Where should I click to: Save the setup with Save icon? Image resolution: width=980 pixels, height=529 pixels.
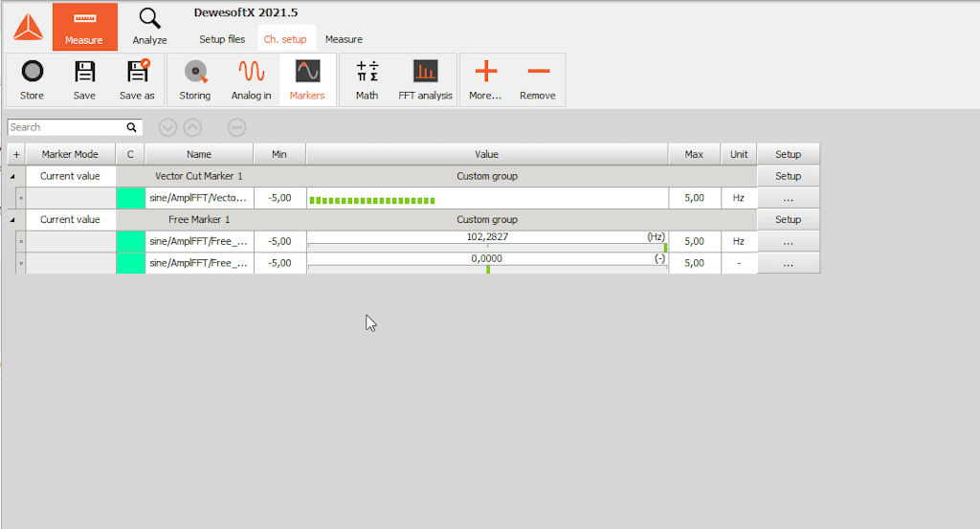[x=84, y=80]
